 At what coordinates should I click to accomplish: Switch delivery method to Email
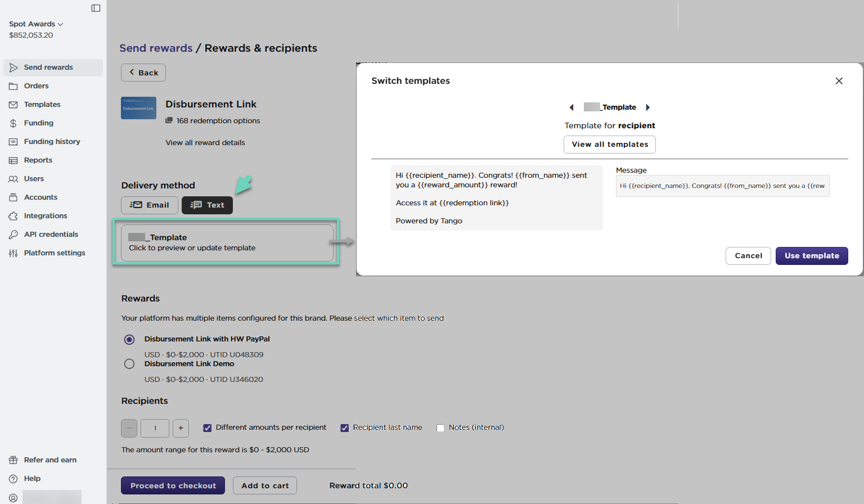point(150,205)
